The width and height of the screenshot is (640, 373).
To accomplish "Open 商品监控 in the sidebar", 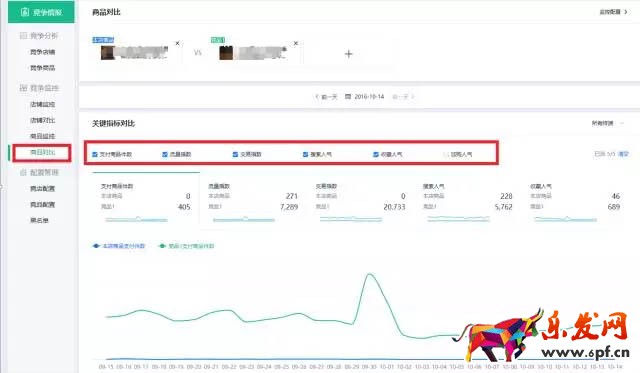I will pyautogui.click(x=42, y=136).
